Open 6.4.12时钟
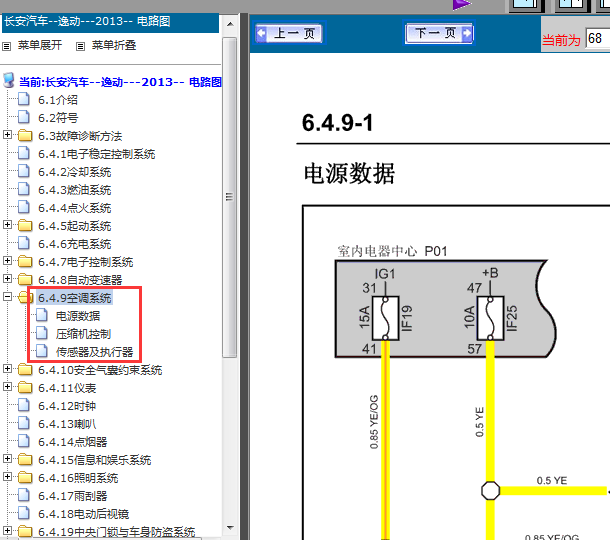Image resolution: width=610 pixels, height=540 pixels. 67,406
